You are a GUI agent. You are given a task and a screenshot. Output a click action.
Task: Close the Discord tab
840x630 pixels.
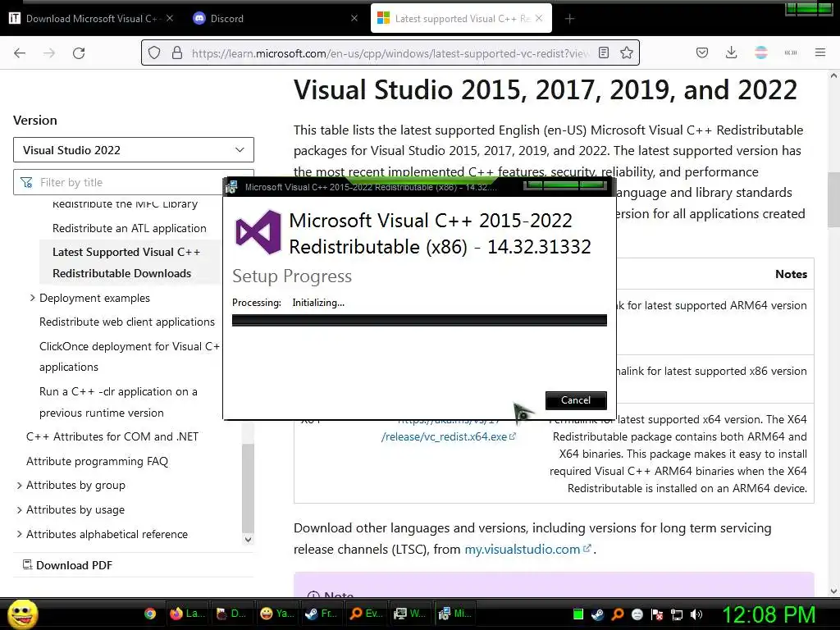pyautogui.click(x=354, y=18)
